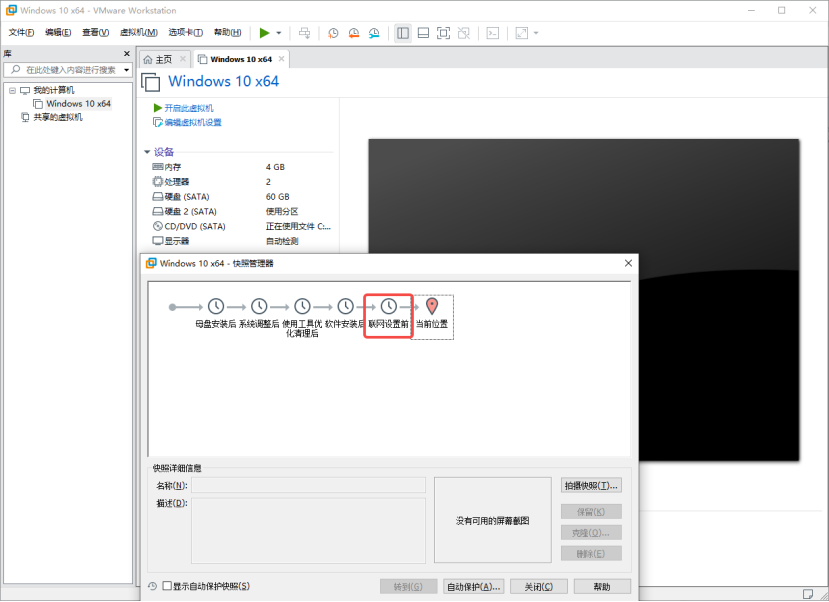Open the 选项卡(T) menu
The width and height of the screenshot is (829, 602).
tap(186, 33)
